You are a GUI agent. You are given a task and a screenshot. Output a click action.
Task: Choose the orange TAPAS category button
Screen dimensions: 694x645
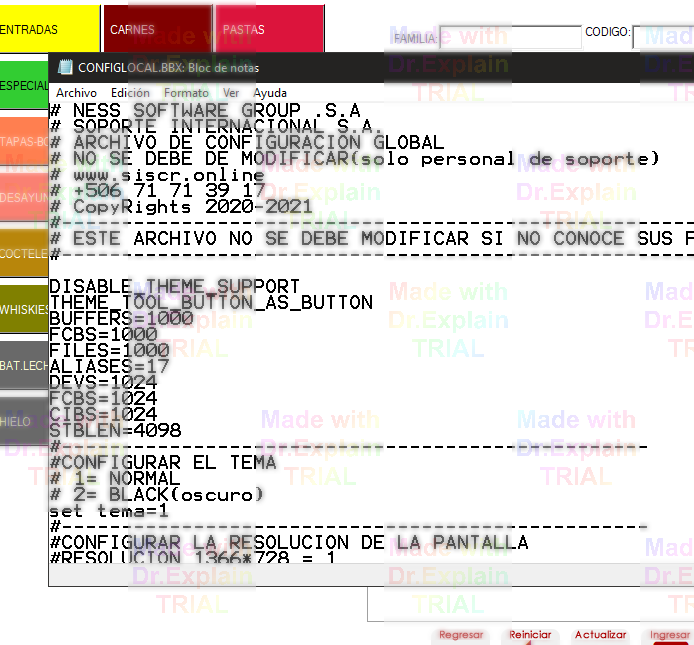pyautogui.click(x=23, y=141)
